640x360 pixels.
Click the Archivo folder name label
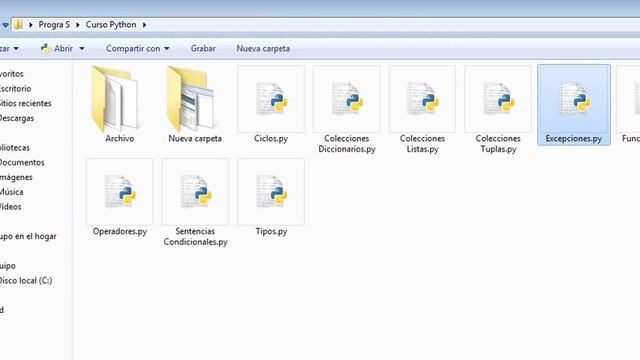click(x=120, y=138)
